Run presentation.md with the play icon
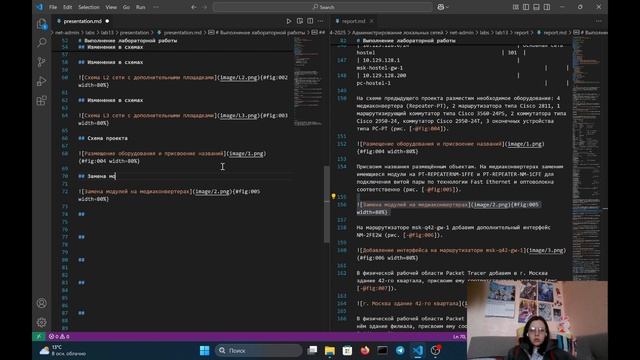The width and height of the screenshot is (640, 360). coord(289,21)
